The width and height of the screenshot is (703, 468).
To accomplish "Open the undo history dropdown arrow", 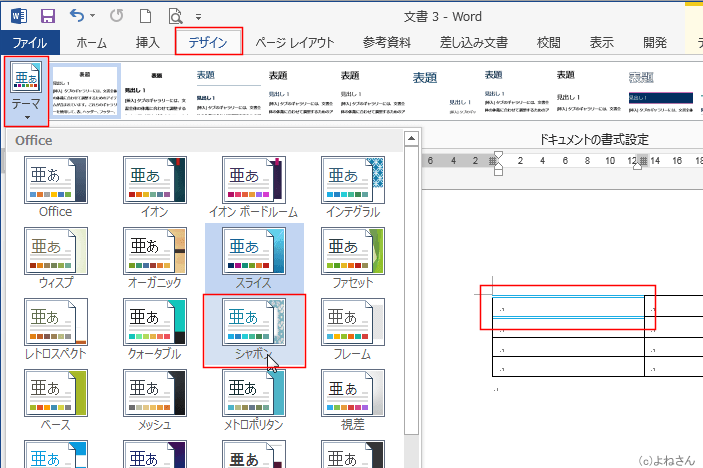I will (92, 16).
